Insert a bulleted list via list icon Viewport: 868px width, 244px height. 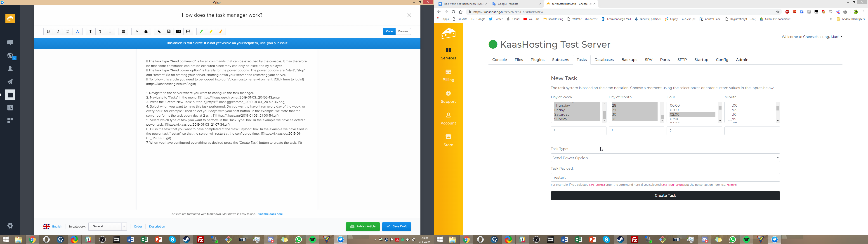[123, 31]
